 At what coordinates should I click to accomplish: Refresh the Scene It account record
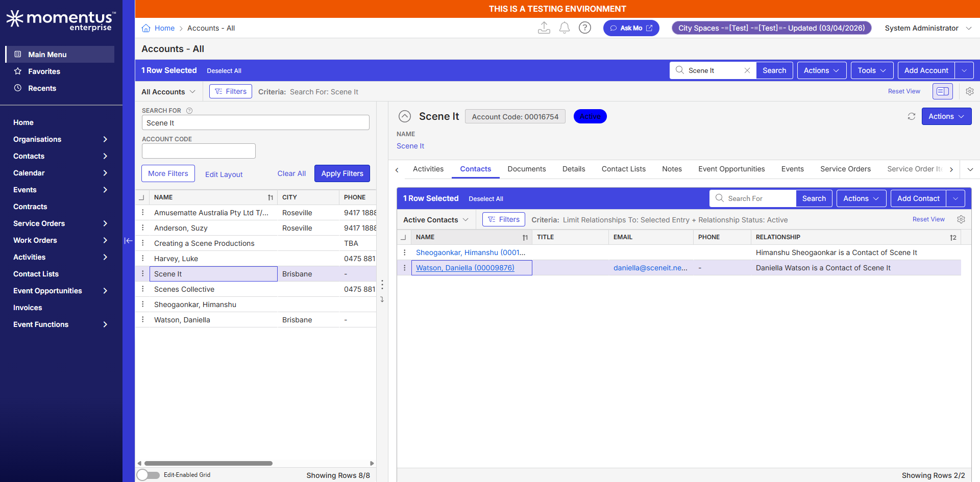tap(912, 116)
